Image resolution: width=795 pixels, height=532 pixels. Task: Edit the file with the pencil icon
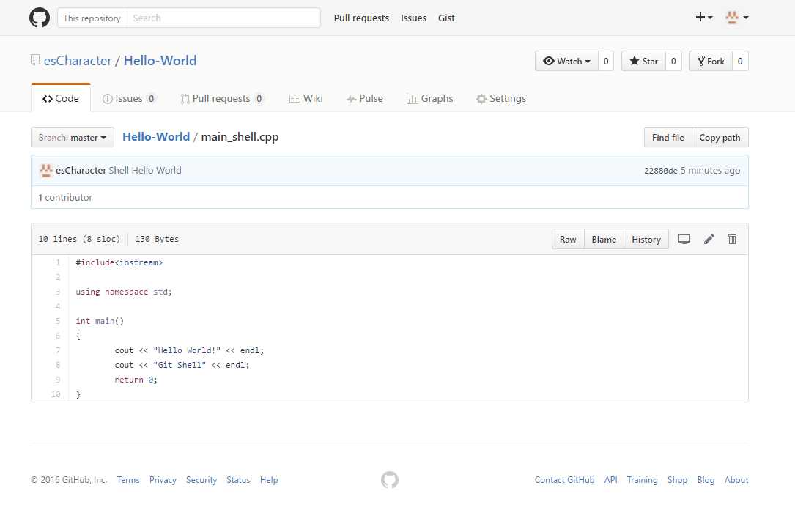(709, 240)
